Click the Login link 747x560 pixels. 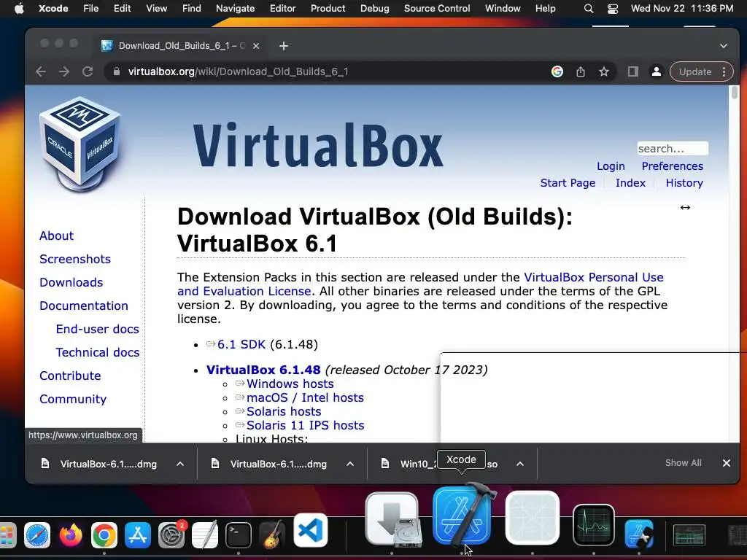click(611, 166)
